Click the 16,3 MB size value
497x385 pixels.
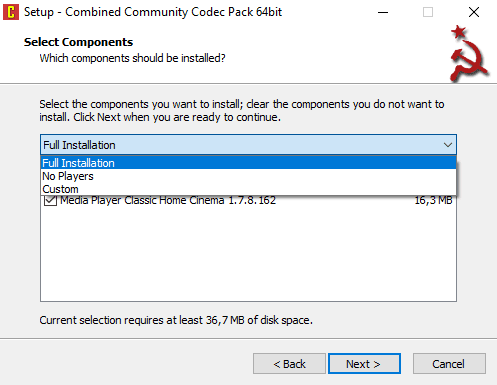pyautogui.click(x=433, y=200)
